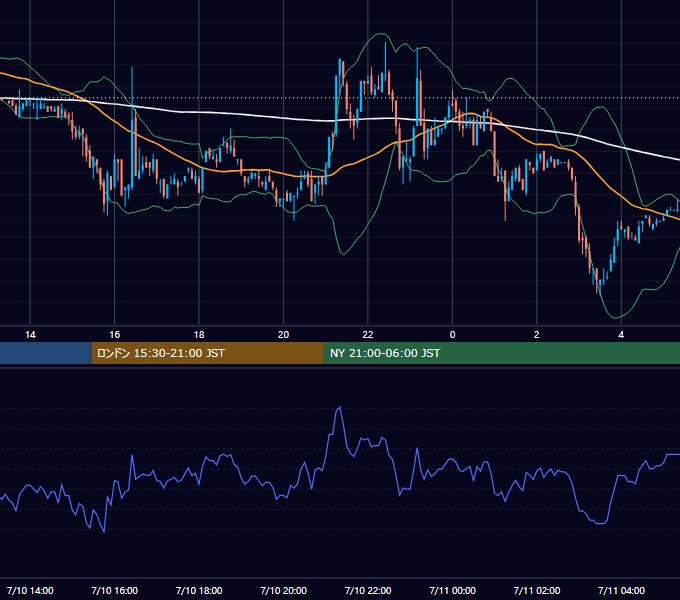Click the 20 hour axis label

283,335
